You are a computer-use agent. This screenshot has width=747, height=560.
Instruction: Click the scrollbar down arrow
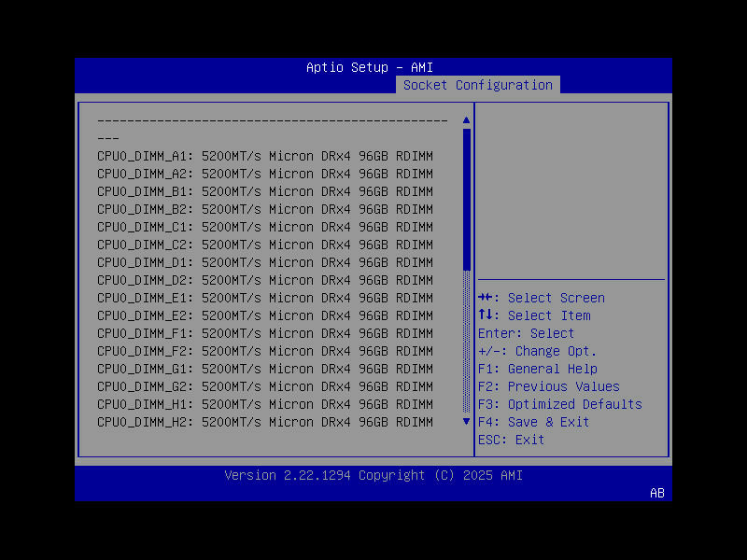[x=466, y=421]
